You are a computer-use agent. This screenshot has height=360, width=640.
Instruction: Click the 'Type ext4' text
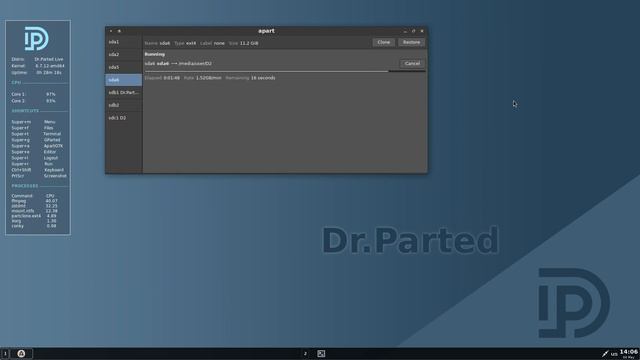click(x=185, y=43)
